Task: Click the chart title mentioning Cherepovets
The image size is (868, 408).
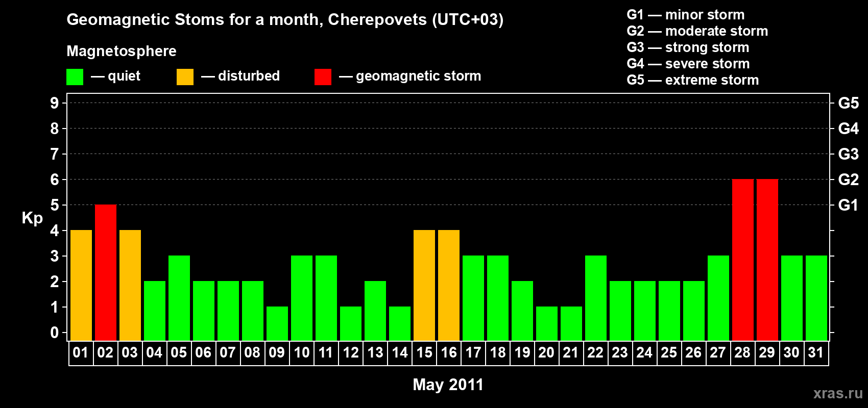Action: [285, 19]
